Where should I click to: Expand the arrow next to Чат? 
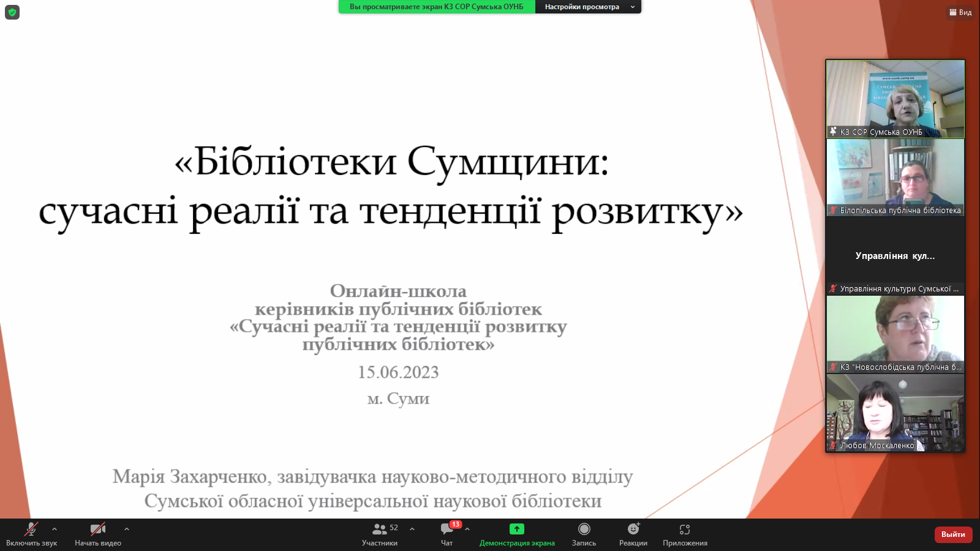[467, 529]
